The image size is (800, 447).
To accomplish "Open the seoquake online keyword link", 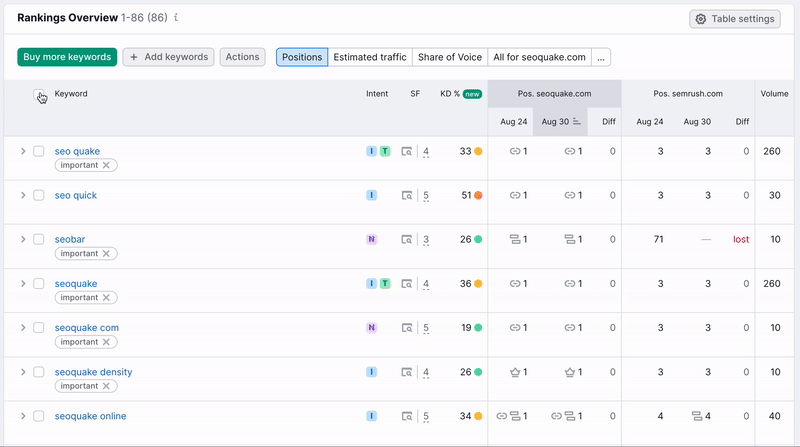I will tap(90, 416).
